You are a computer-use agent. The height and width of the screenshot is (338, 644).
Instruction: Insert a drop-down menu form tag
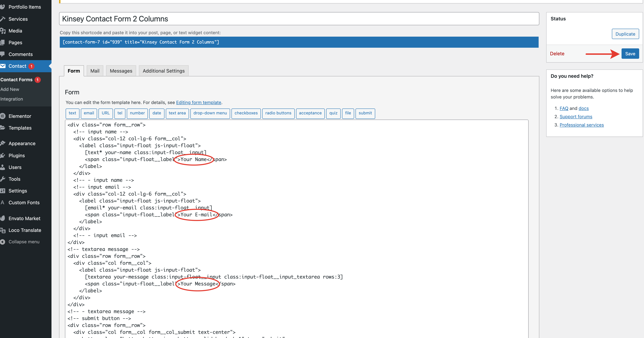pos(210,113)
